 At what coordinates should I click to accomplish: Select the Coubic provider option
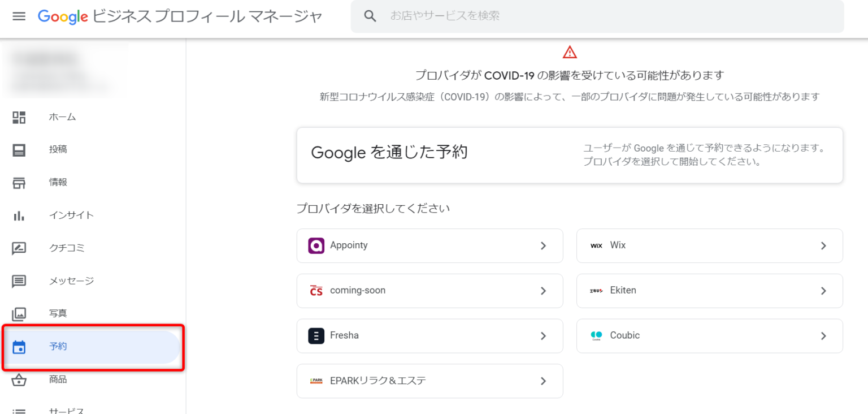click(x=709, y=336)
